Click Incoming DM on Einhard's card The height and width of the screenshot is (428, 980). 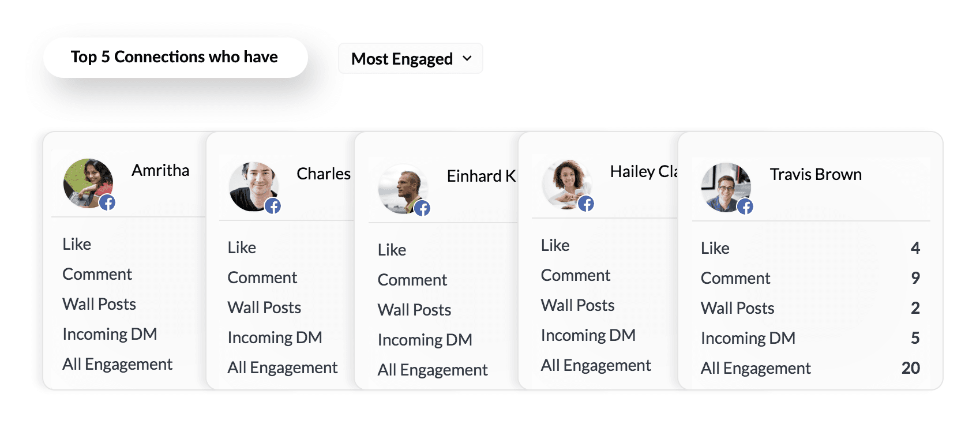[425, 340]
